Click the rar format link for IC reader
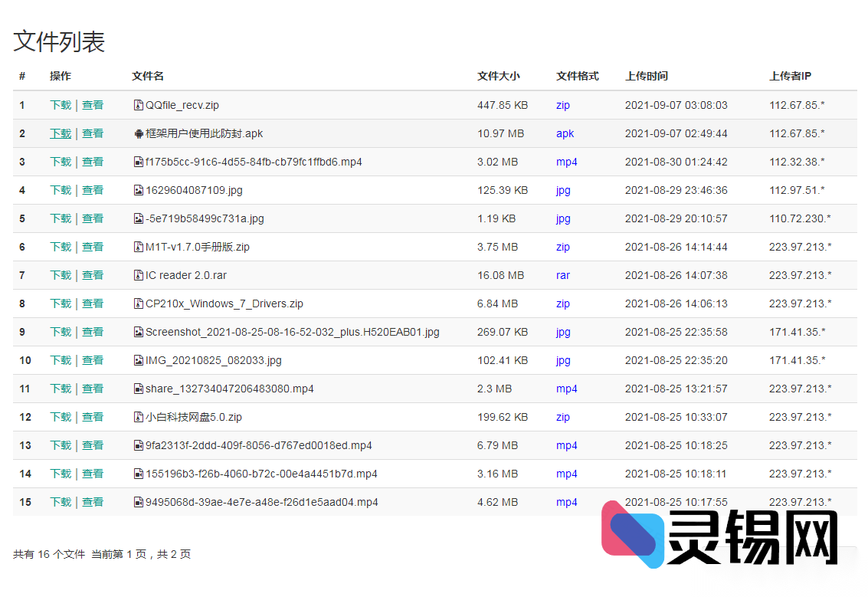Image resolution: width=868 pixels, height=597 pixels. point(562,274)
